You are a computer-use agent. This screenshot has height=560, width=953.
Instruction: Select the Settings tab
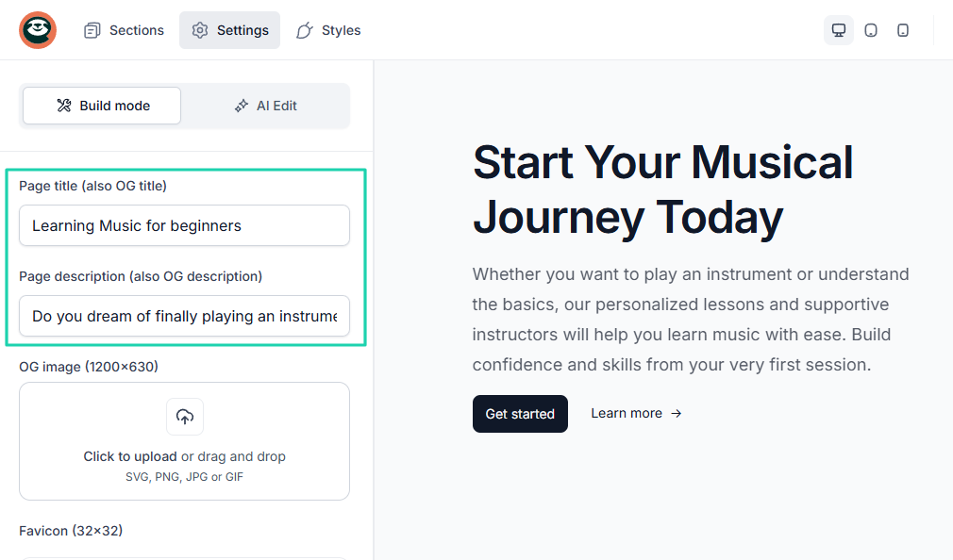tap(229, 30)
